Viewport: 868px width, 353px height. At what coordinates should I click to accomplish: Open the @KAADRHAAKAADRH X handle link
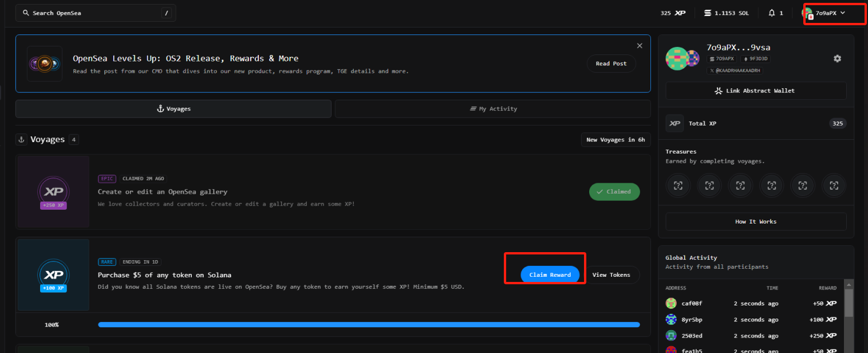[735, 70]
